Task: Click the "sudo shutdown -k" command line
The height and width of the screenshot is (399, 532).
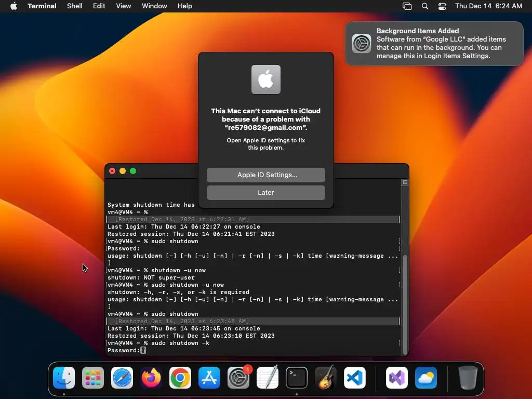Action: 180,343
